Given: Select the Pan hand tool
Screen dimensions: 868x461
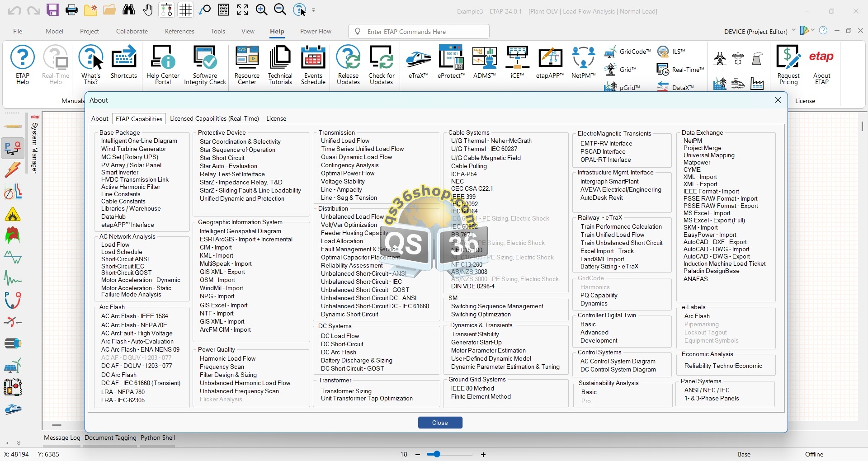Looking at the screenshot, I should pos(148,10).
